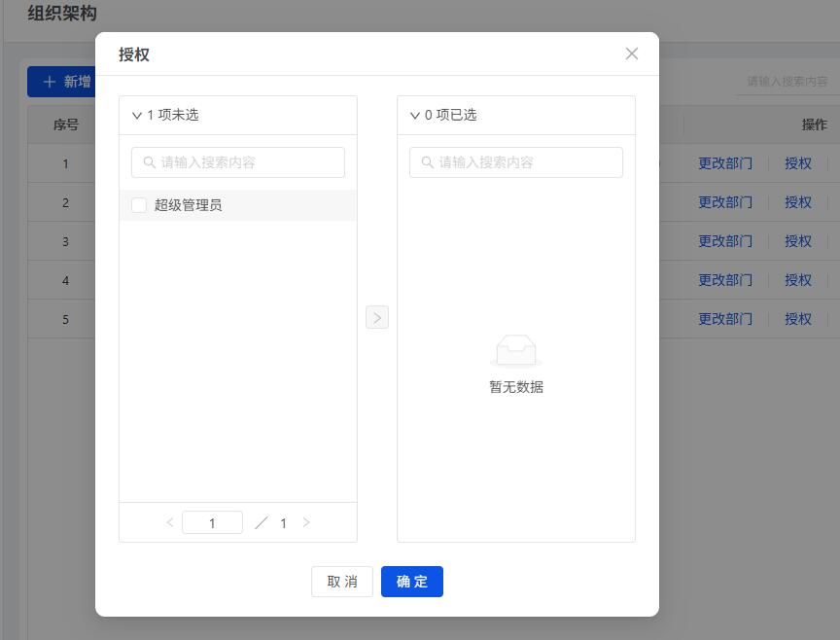
Task: Click 授权 link in row 5
Action: (797, 319)
